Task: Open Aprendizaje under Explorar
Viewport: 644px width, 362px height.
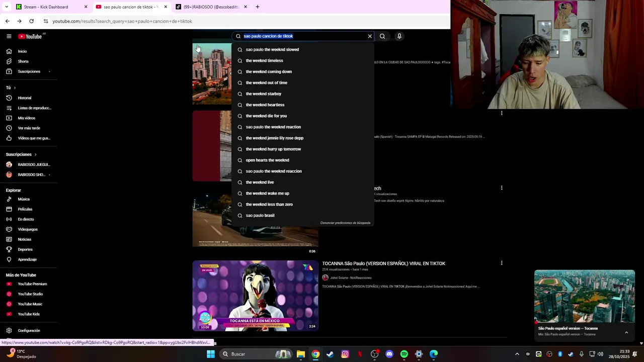Action: pos(28,259)
